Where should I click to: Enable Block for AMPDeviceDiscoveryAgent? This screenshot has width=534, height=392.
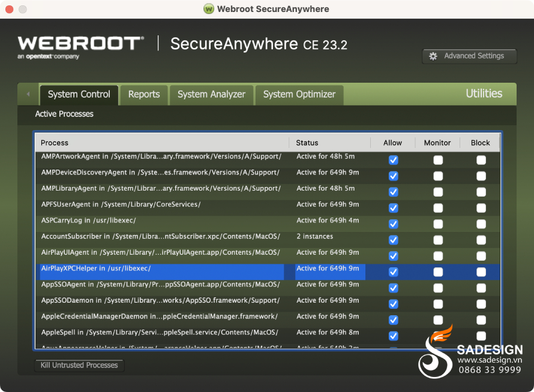(x=481, y=176)
